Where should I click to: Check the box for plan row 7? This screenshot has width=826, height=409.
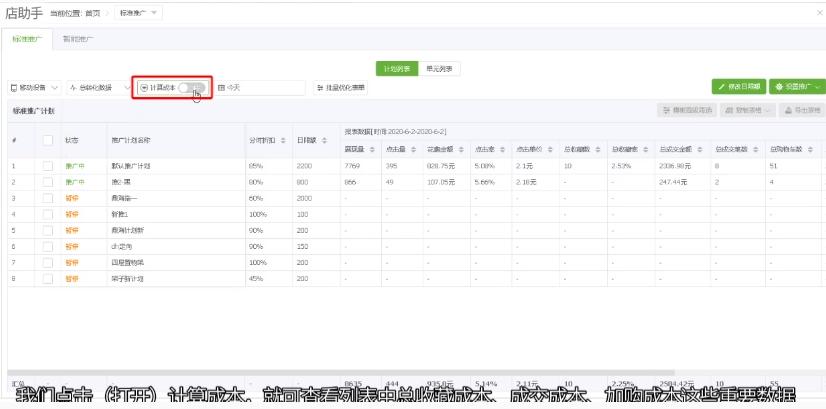point(48,262)
